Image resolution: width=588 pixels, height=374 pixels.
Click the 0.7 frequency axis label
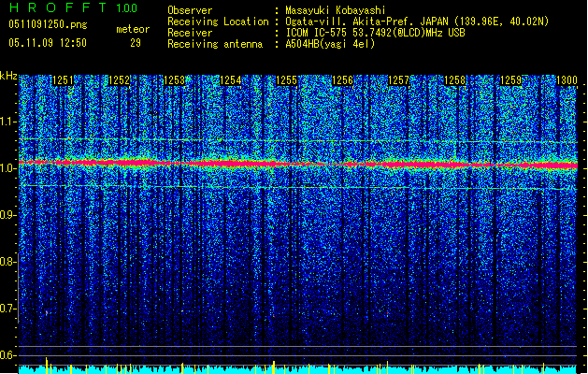point(8,309)
